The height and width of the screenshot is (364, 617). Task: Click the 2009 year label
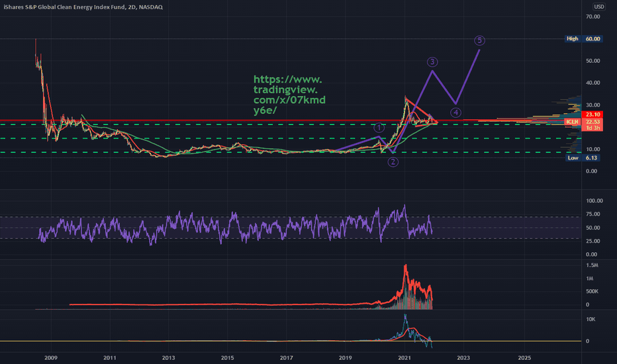[51, 357]
